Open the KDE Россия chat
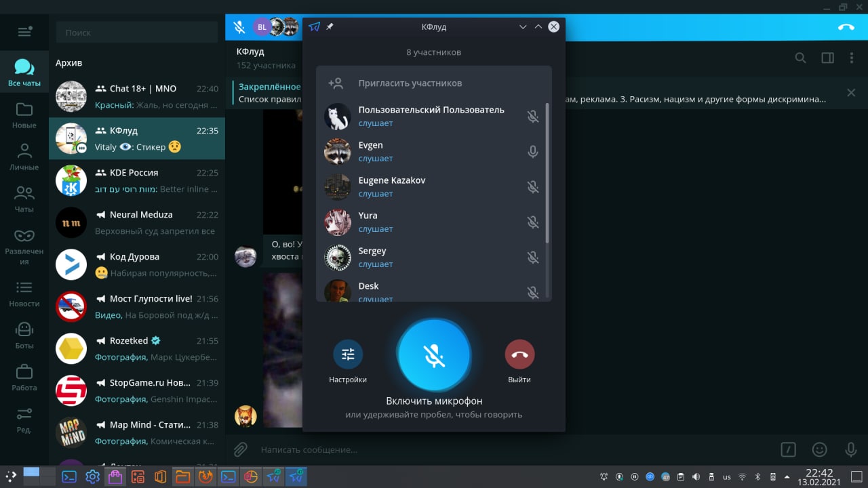The width and height of the screenshot is (868, 488). (137, 180)
